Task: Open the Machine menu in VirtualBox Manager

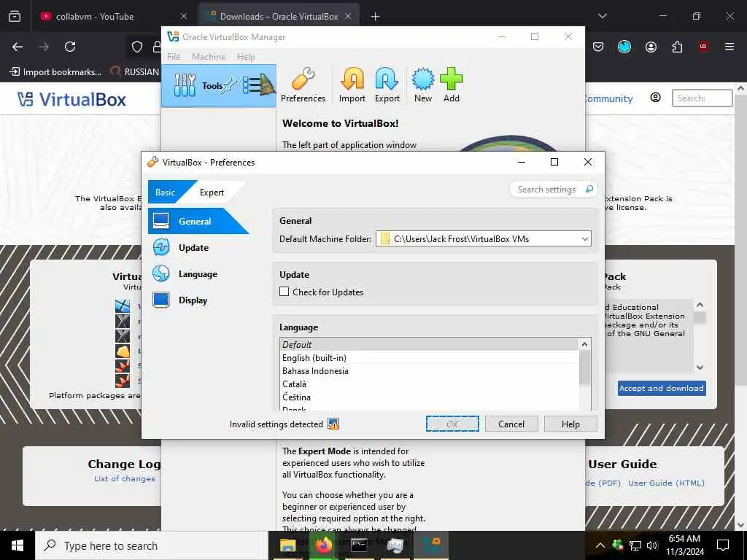Action: (x=209, y=57)
